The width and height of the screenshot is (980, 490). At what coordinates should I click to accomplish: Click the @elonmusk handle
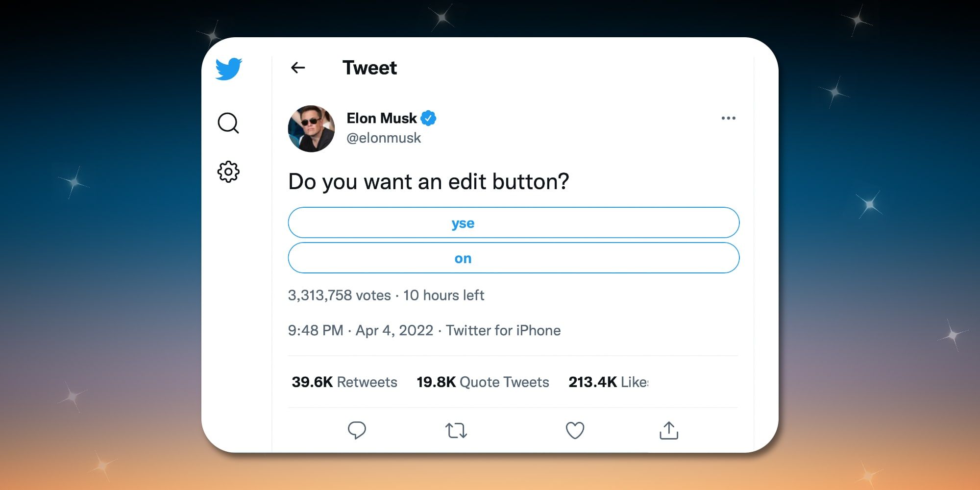coord(384,138)
